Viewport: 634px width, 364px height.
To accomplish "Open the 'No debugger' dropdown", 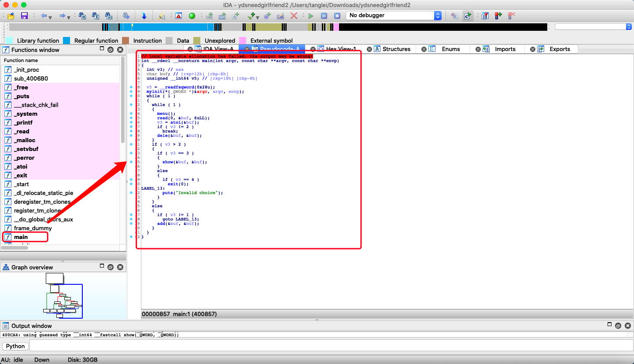I will pyautogui.click(x=394, y=15).
